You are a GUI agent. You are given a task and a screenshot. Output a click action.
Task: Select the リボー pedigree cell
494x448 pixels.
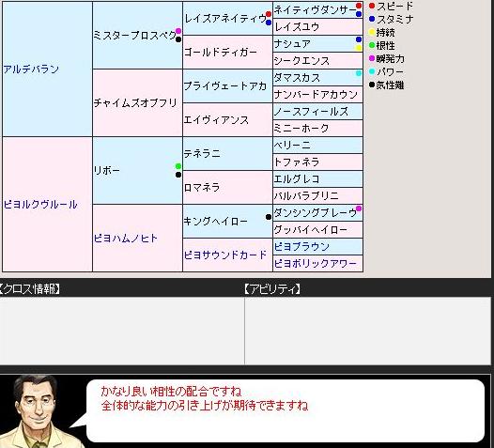tap(137, 170)
